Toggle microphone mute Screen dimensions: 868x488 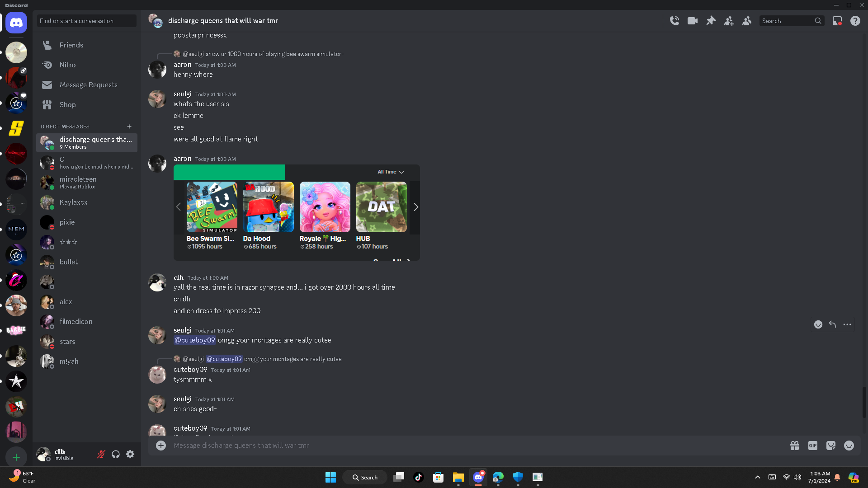click(x=101, y=455)
